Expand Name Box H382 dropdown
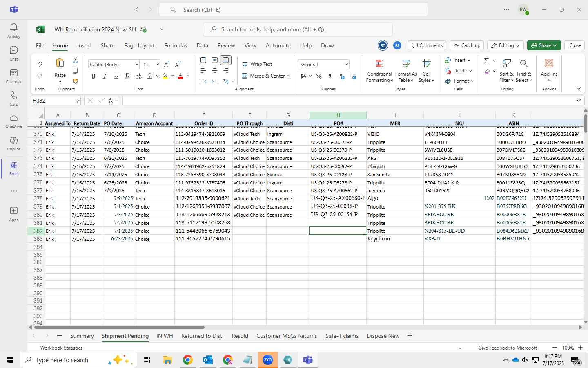 (77, 101)
